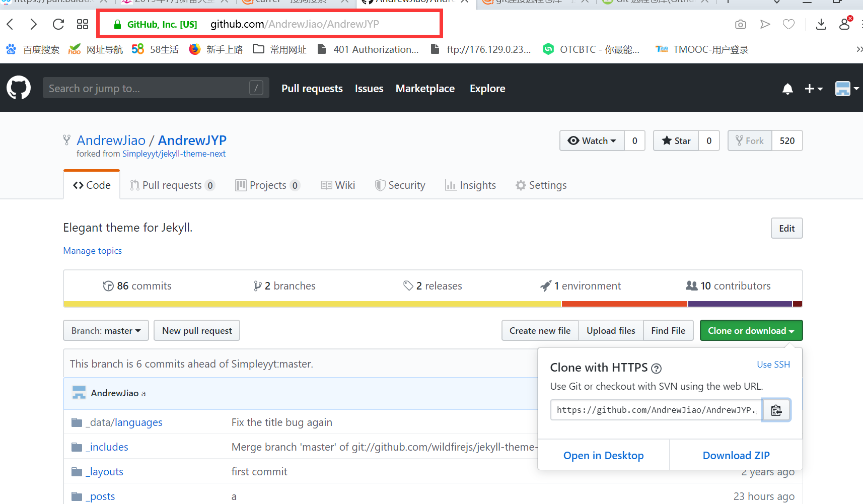Open the Clone or download dropdown
863x504 pixels.
pos(751,331)
